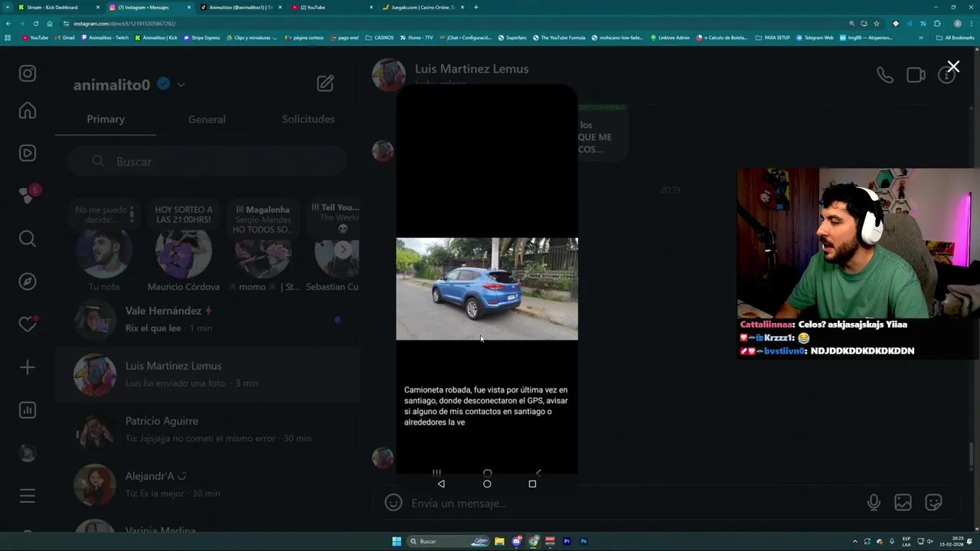Open Photoshop from the taskbar
This screenshot has width=980, height=551.
click(583, 542)
